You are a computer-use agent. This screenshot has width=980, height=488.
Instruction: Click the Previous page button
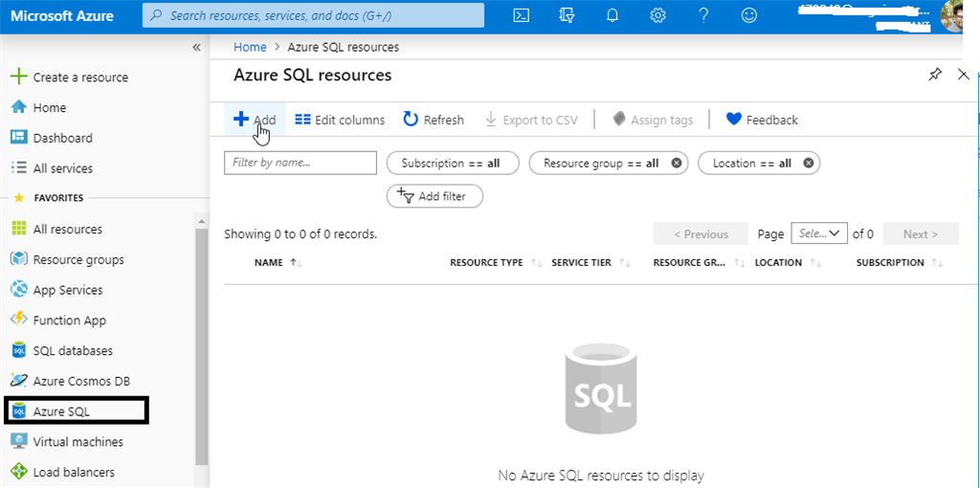[701, 234]
